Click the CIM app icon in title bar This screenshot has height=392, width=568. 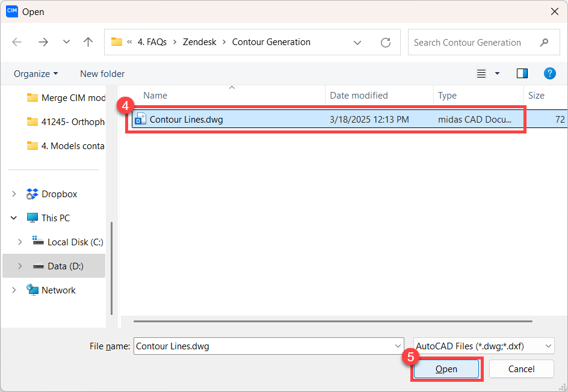12,11
